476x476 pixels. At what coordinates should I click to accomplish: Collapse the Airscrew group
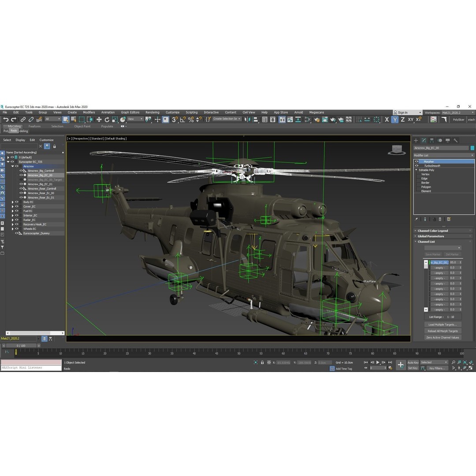pyautogui.click(x=13, y=166)
